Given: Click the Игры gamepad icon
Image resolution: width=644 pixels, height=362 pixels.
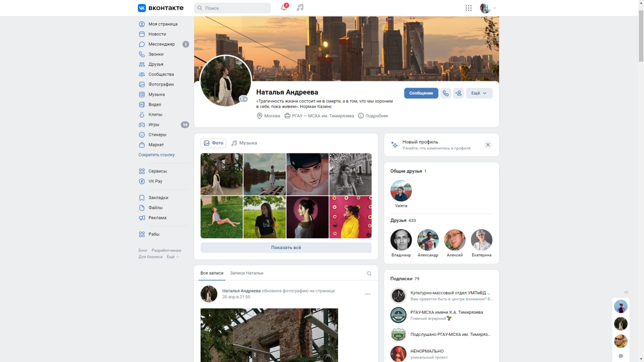Looking at the screenshot, I should pyautogui.click(x=142, y=125).
